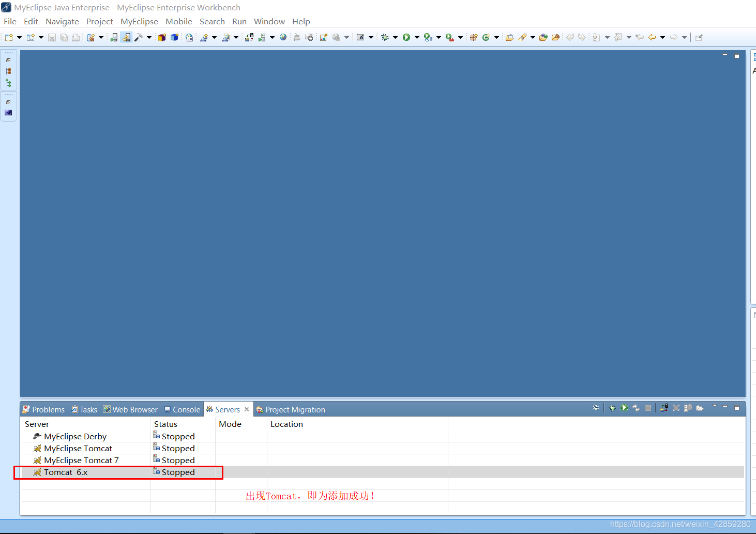Click the Stop server square icon in Servers view
This screenshot has width=756, height=534.
point(648,408)
